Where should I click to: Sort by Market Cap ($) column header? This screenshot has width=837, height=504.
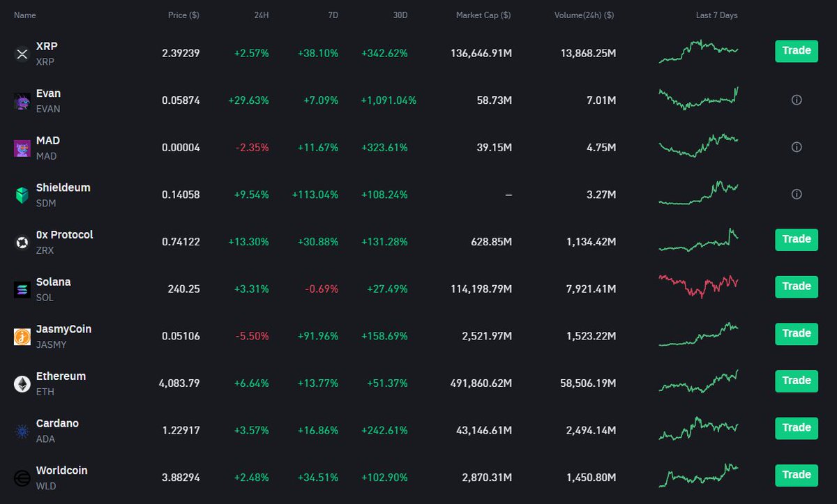[x=483, y=15]
